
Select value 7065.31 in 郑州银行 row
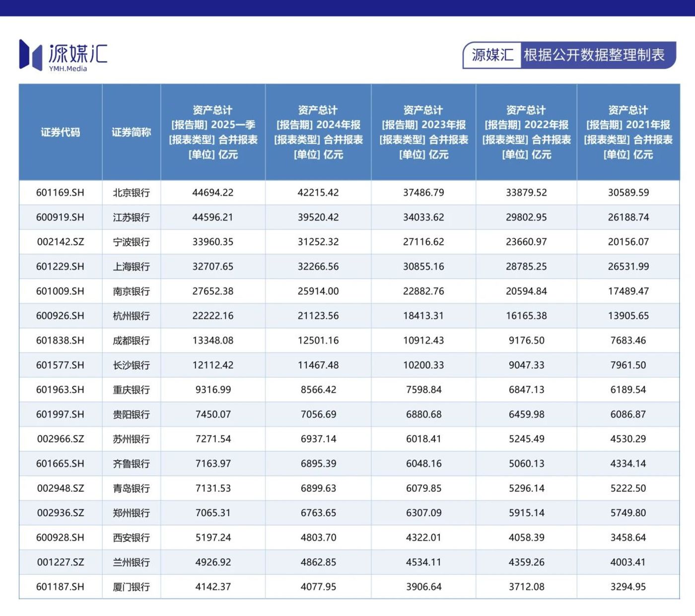213,513
